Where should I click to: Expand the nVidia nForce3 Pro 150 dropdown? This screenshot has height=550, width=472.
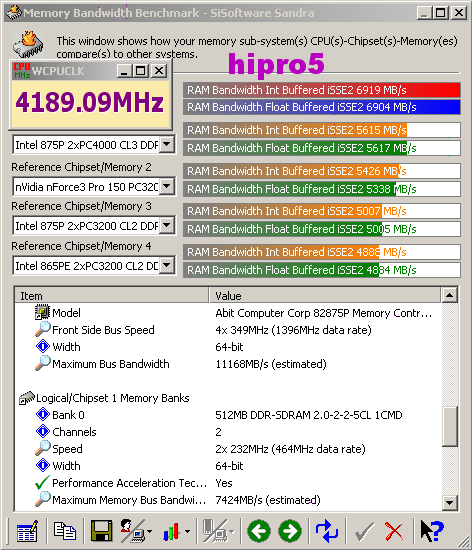coord(167,186)
